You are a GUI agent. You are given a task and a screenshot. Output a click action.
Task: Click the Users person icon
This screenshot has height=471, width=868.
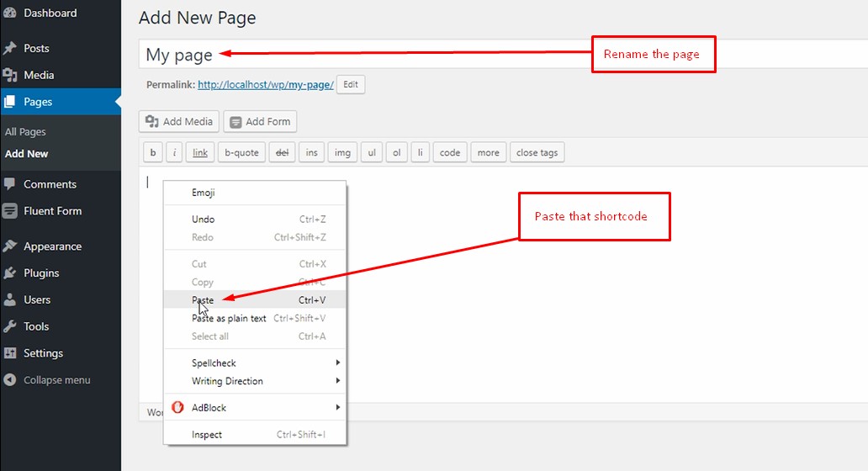click(9, 299)
